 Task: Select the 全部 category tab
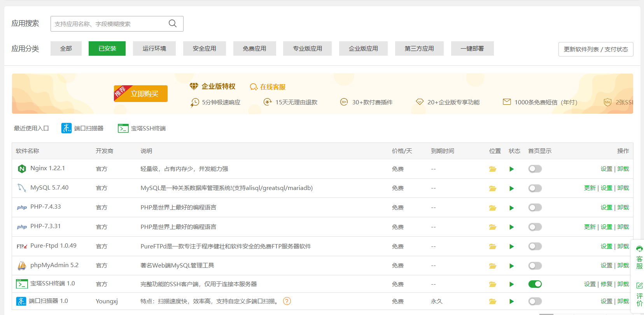[x=66, y=48]
